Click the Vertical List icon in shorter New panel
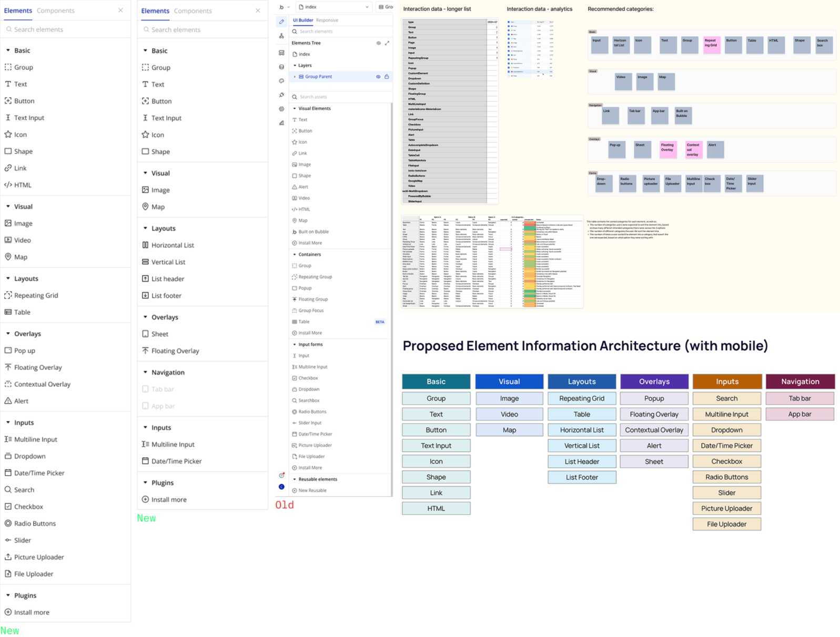The height and width of the screenshot is (637, 840). coord(145,262)
